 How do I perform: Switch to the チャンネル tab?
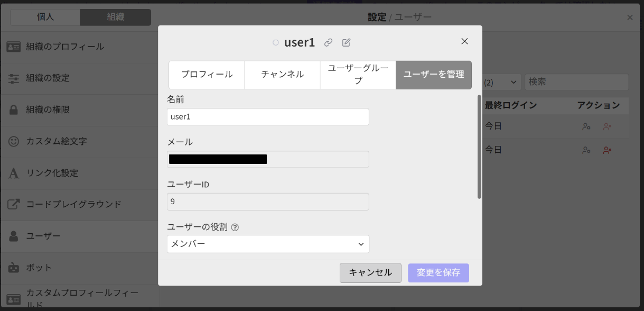click(282, 75)
